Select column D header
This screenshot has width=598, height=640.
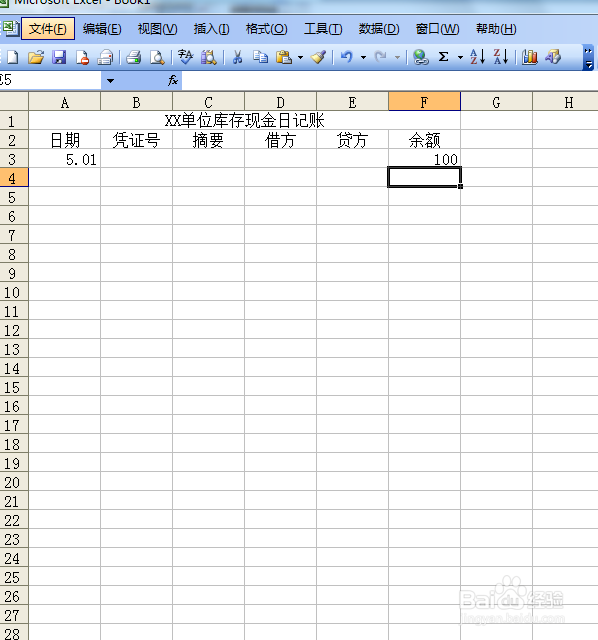[280, 102]
